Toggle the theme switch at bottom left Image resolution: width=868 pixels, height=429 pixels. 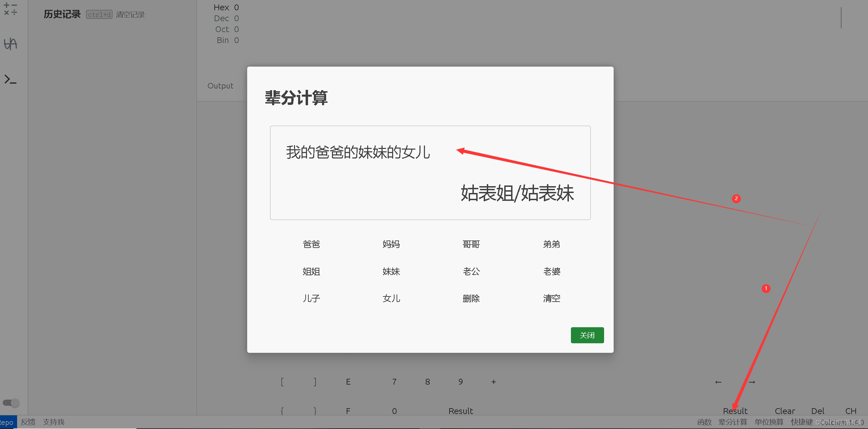[x=11, y=403]
